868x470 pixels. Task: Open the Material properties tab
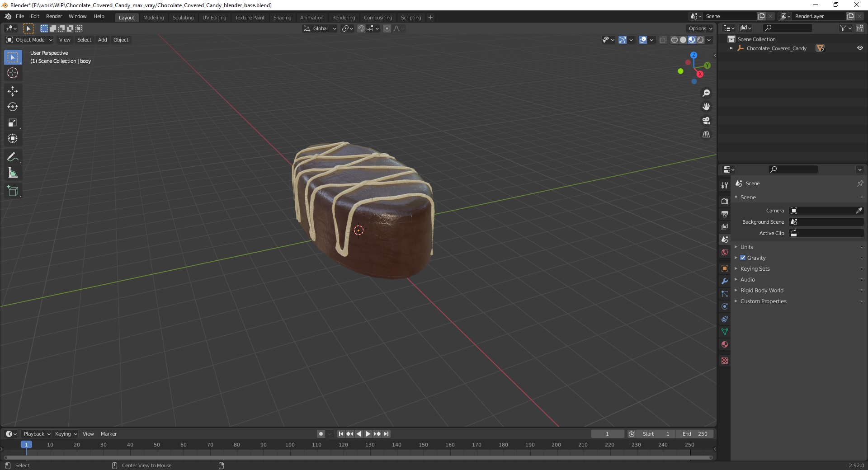[x=725, y=344]
